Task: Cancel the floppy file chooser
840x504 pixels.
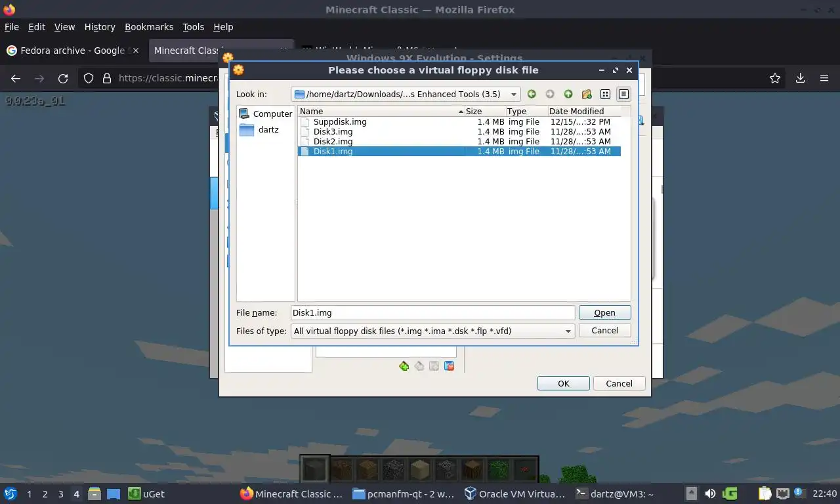Action: 604,331
